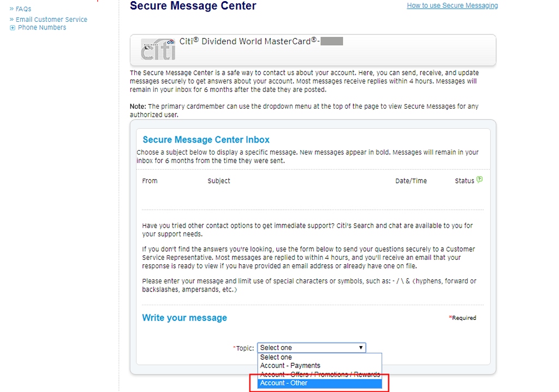
Task: Expand the Phone Numbers plus icon
Action: click(x=13, y=28)
